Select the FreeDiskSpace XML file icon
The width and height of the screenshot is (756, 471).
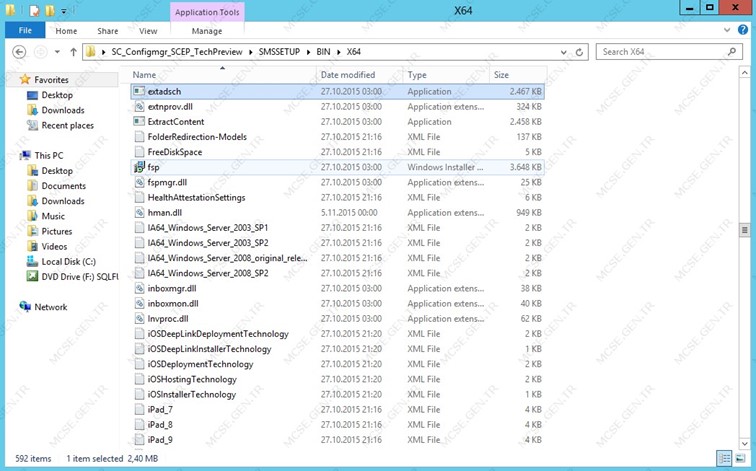coord(139,152)
